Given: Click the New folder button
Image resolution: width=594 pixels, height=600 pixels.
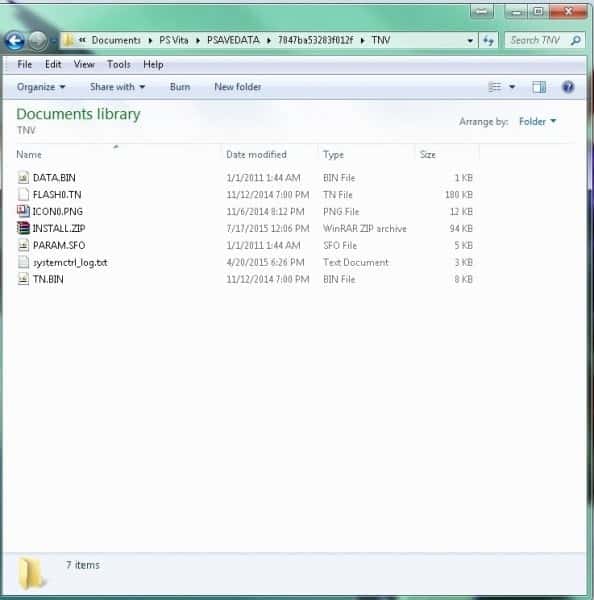Looking at the screenshot, I should [238, 87].
